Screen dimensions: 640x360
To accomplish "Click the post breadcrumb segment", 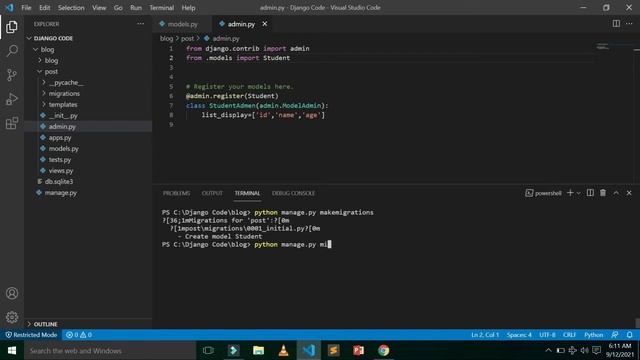I will (x=187, y=38).
